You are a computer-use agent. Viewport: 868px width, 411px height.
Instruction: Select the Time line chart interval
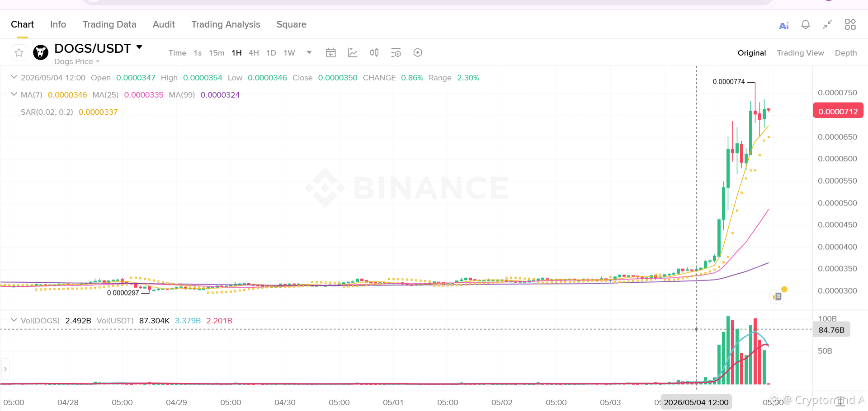coord(177,53)
